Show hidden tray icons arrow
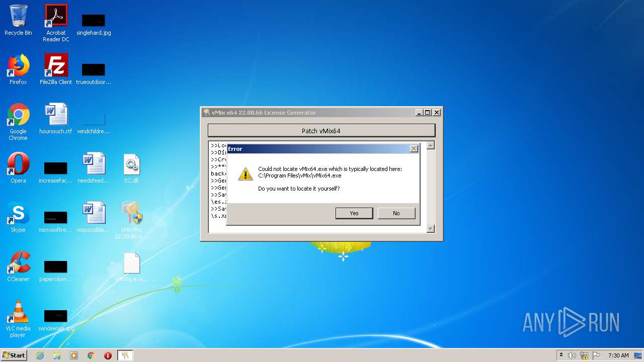 561,355
